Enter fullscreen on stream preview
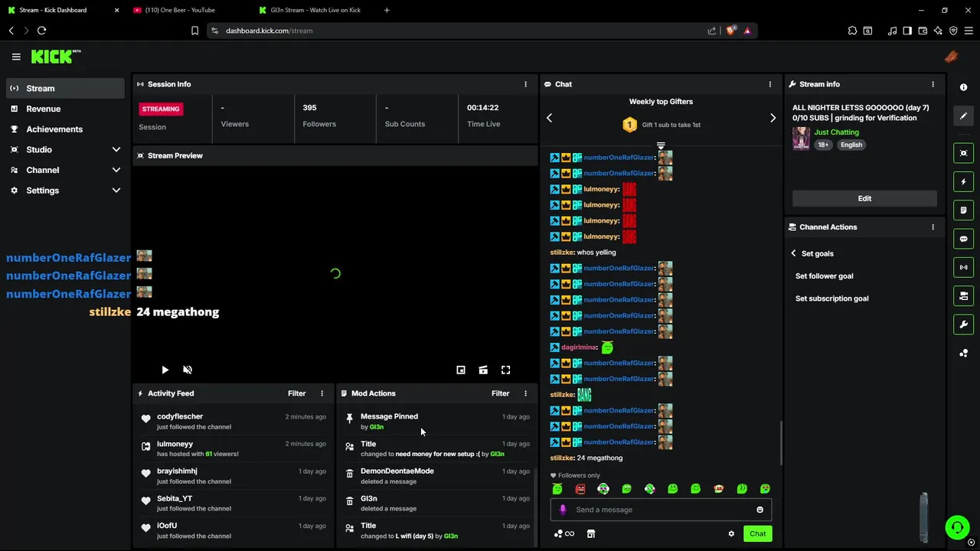Viewport: 980px width, 551px height. point(505,370)
